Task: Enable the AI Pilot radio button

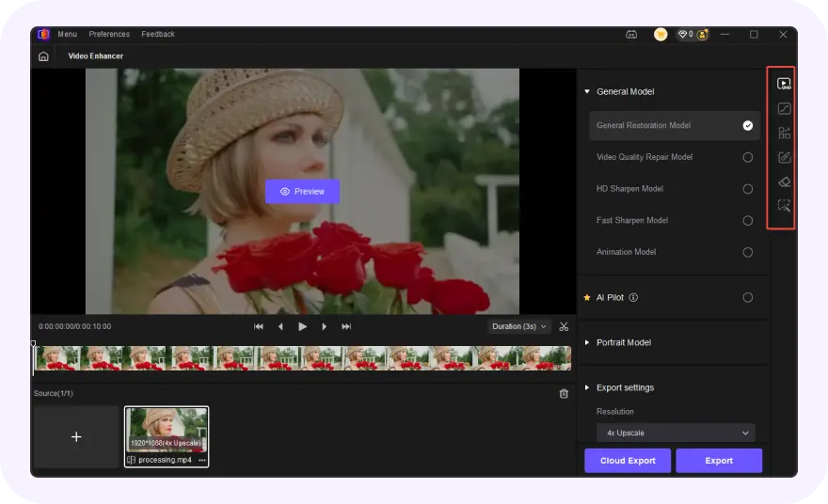Action: 747,298
